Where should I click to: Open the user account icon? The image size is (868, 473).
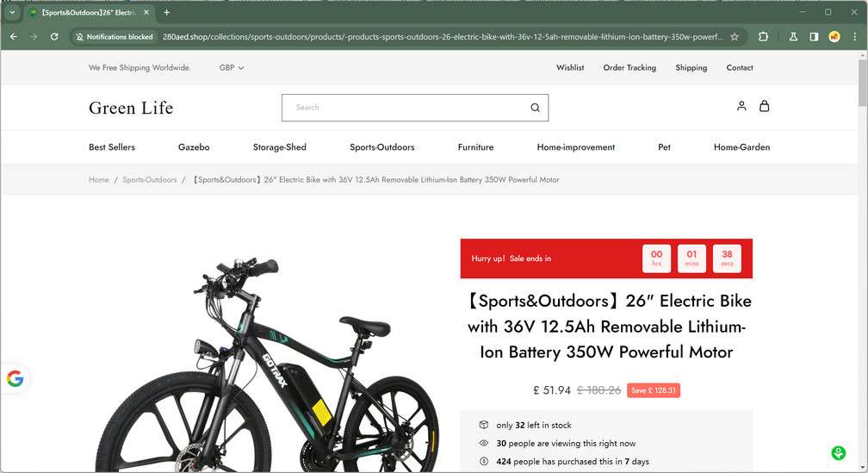point(741,106)
